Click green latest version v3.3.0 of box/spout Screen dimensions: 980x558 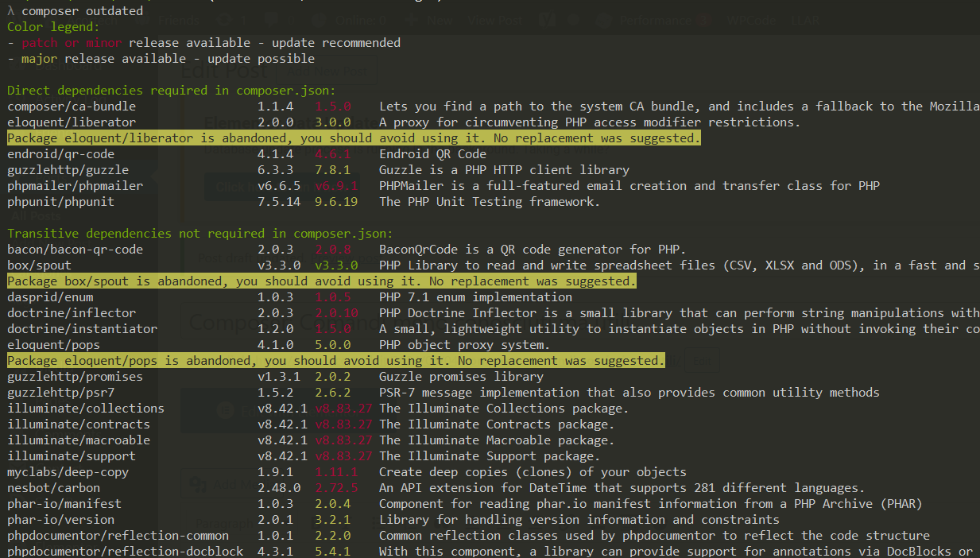click(336, 265)
